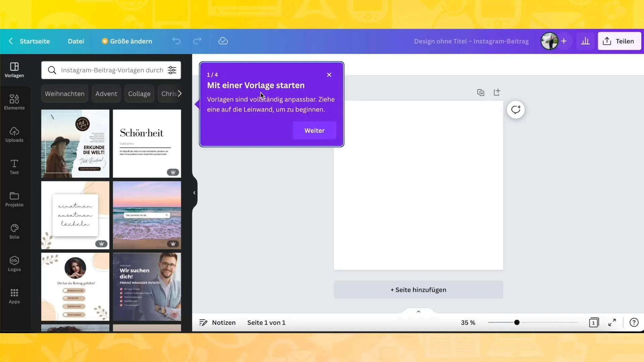Screen dimensions: 644x362
Task: Select the Stile (Styles) panel icon
Action: tap(14, 230)
